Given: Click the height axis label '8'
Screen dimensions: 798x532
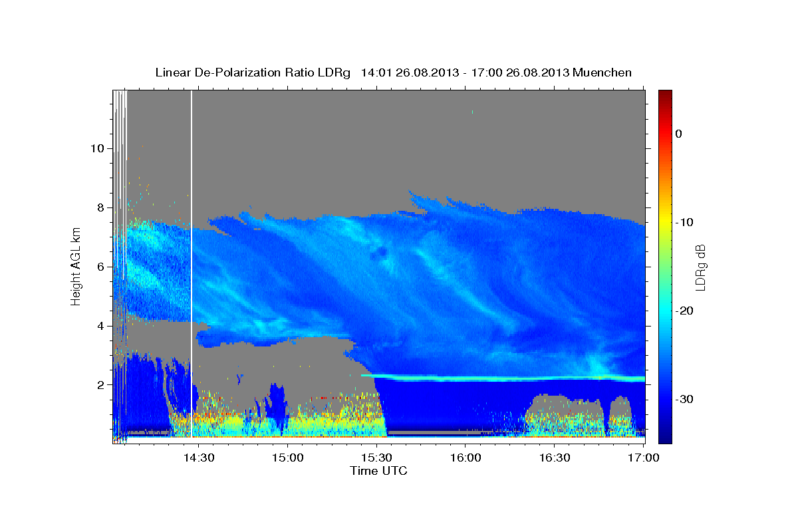Looking at the screenshot, I should pyautogui.click(x=99, y=207).
